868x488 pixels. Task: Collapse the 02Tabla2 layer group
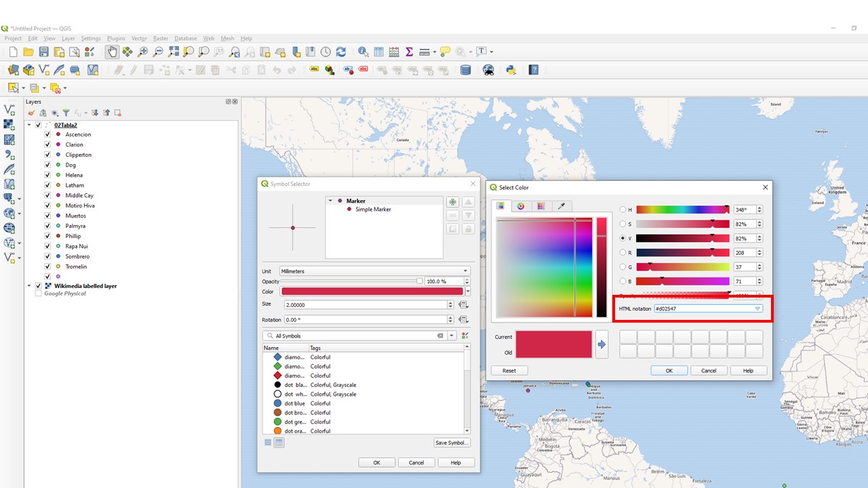tap(29, 125)
